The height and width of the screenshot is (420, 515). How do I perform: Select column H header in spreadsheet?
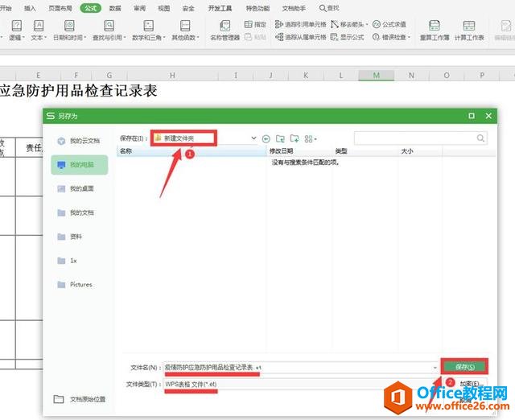tap(172, 75)
